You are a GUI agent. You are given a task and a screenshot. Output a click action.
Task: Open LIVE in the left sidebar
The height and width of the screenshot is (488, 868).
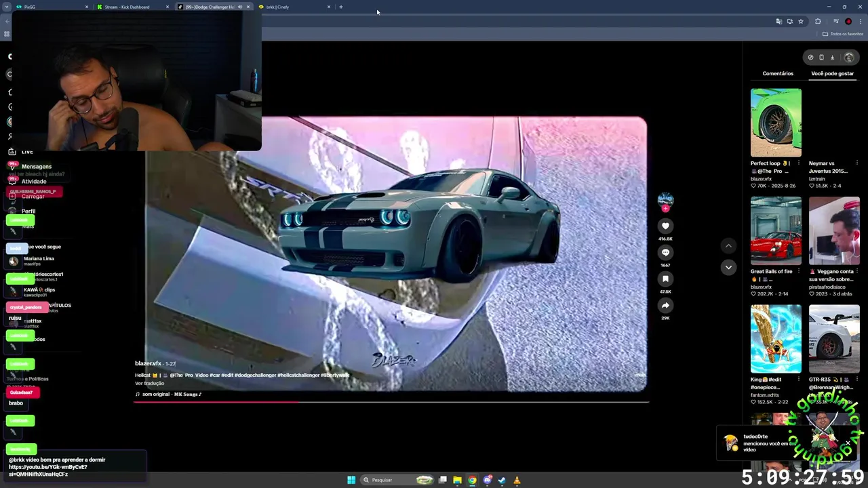click(x=27, y=152)
